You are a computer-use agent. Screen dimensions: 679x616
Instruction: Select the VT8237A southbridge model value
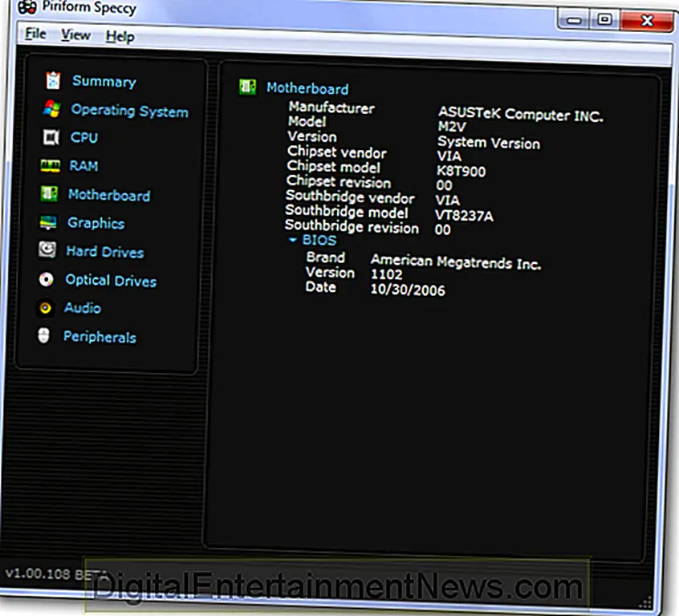click(x=464, y=215)
